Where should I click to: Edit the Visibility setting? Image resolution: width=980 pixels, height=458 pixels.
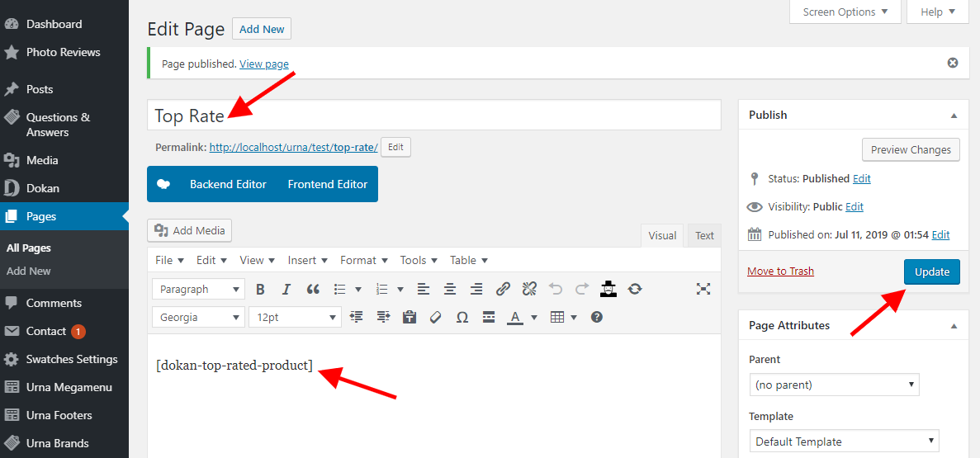point(855,207)
